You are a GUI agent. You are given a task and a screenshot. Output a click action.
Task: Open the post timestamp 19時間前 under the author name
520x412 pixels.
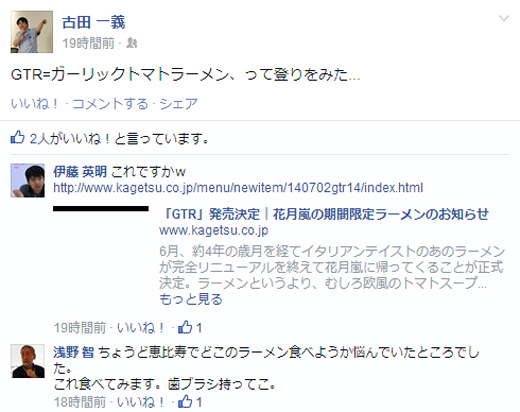point(88,43)
